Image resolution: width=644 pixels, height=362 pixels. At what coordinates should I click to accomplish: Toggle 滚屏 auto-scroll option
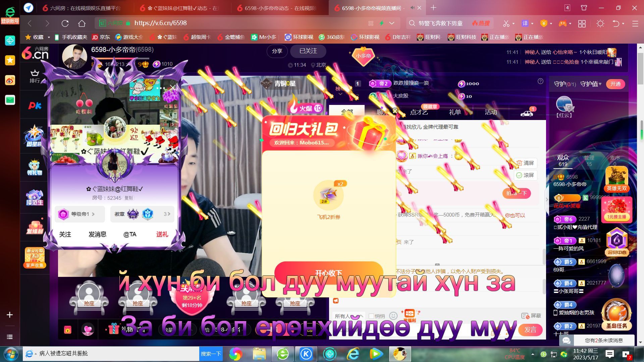(525, 175)
